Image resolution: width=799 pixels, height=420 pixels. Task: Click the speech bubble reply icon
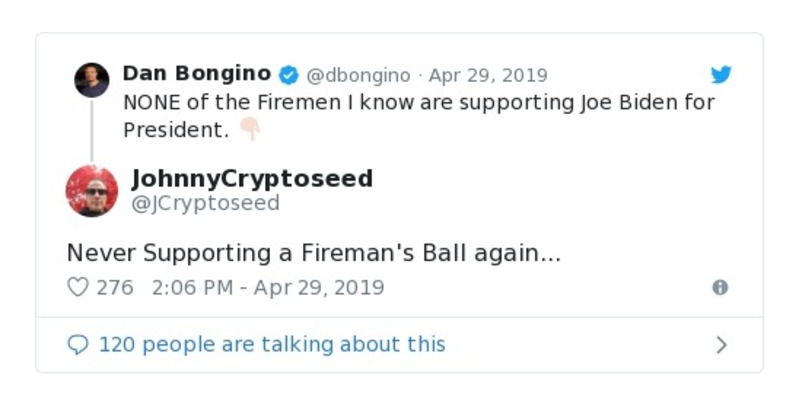click(78, 345)
